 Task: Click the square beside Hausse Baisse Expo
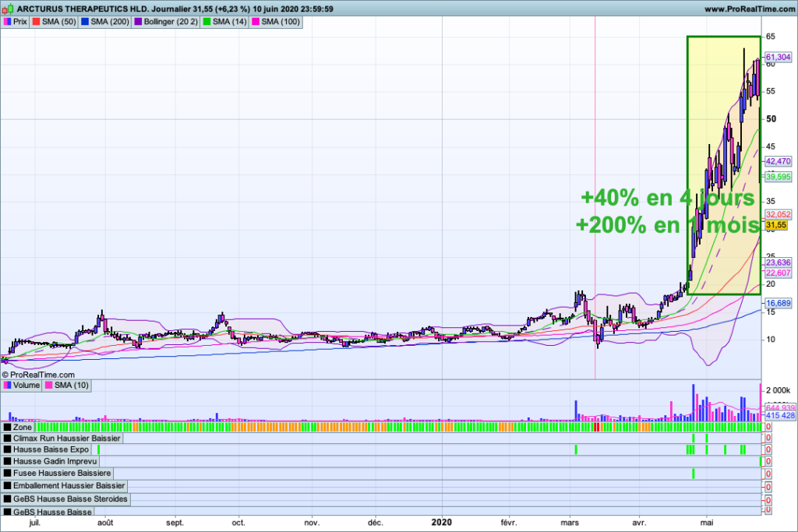point(7,449)
